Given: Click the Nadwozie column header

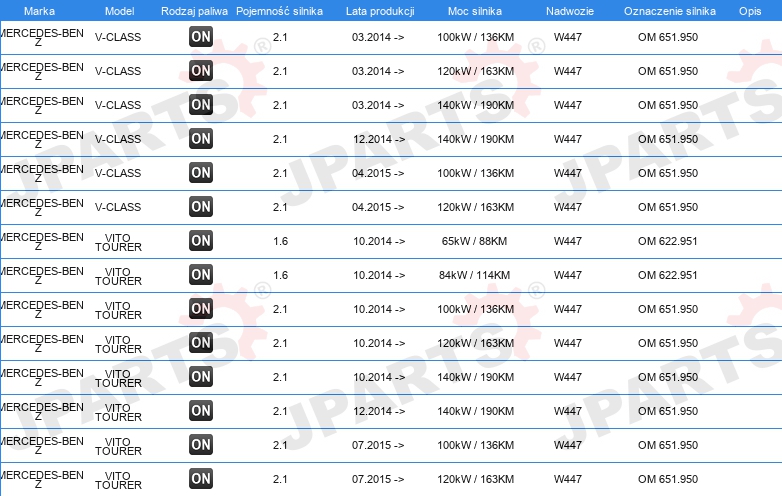Looking at the screenshot, I should click(570, 11).
